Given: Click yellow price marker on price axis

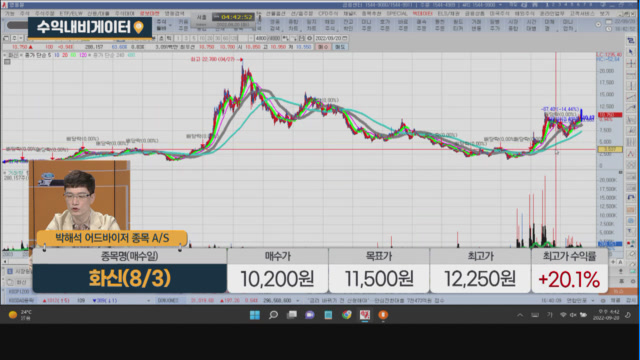Looking at the screenshot, I should click(610, 149).
